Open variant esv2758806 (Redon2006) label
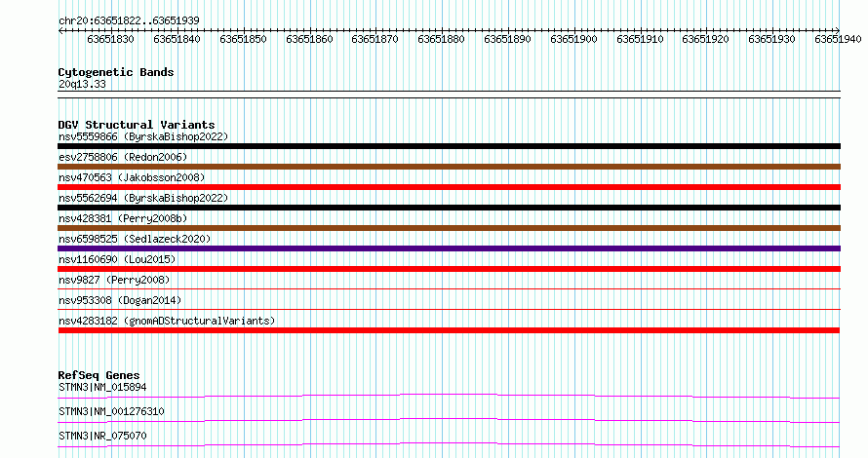 click(123, 157)
